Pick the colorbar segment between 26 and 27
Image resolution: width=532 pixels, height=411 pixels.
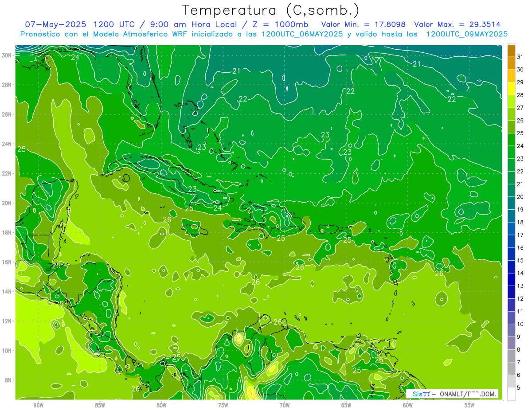point(511,114)
